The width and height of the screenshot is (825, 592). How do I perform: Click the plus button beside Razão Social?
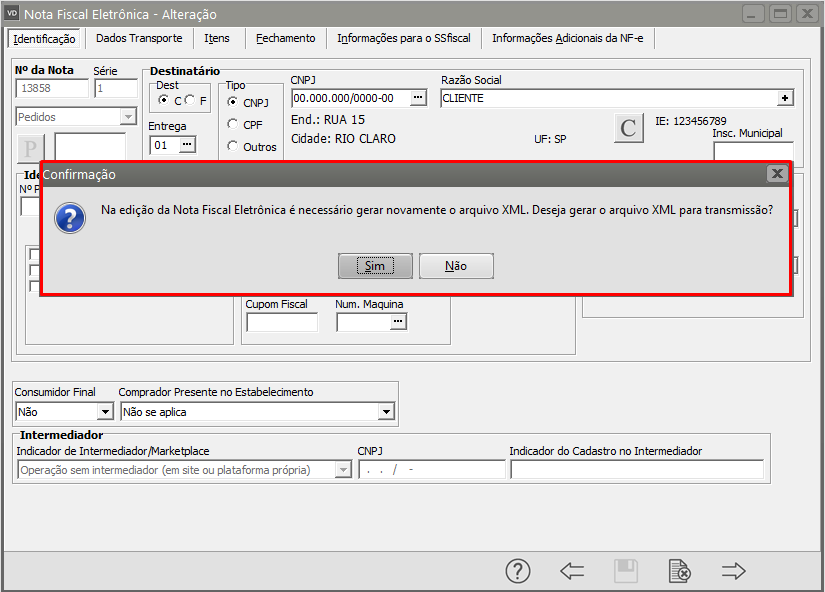(785, 98)
